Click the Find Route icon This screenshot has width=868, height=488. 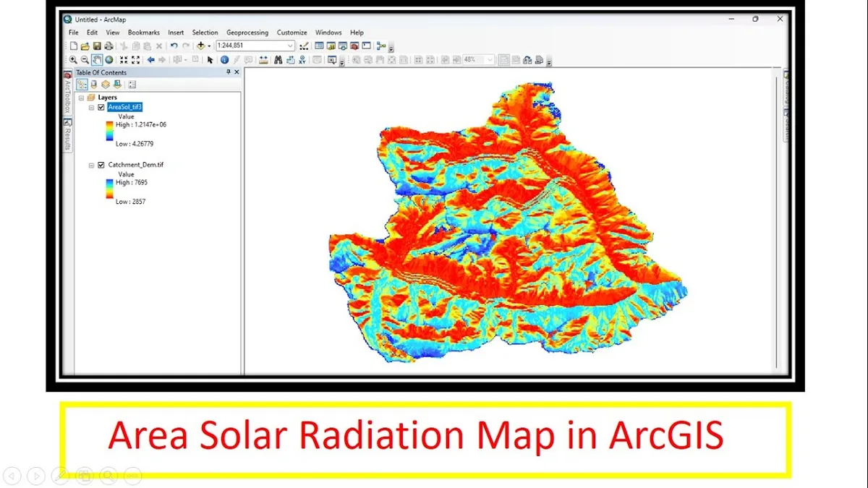coord(291,59)
